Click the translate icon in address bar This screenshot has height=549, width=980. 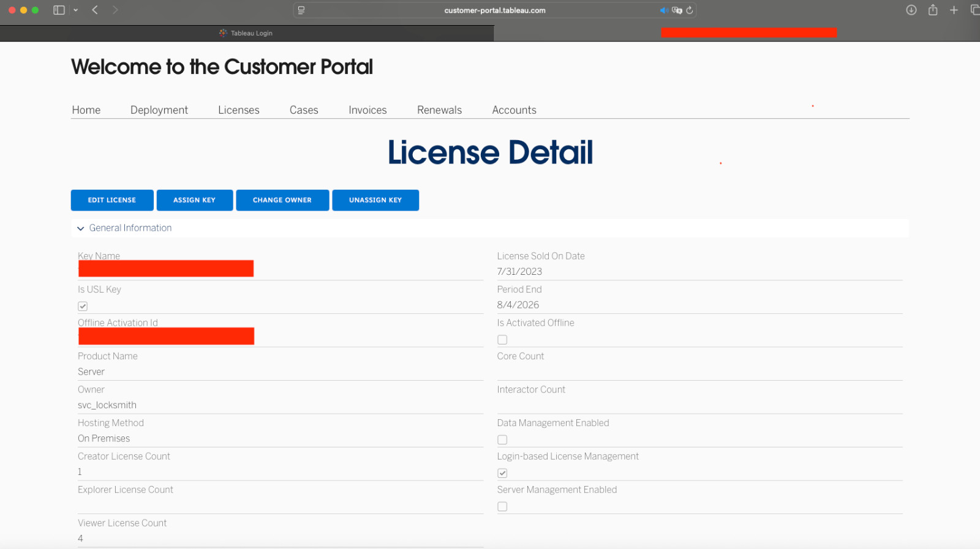[x=677, y=10]
